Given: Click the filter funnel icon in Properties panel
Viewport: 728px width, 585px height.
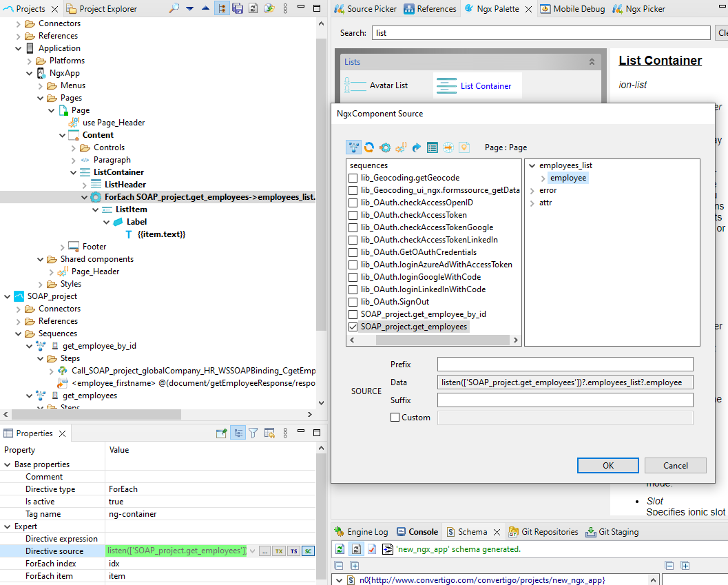Looking at the screenshot, I should pos(253,433).
